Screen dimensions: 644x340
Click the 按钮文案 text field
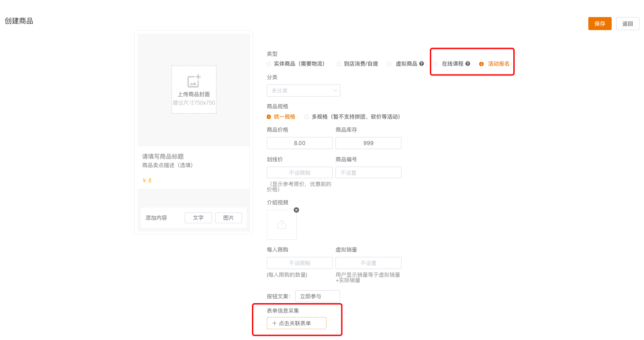[317, 296]
